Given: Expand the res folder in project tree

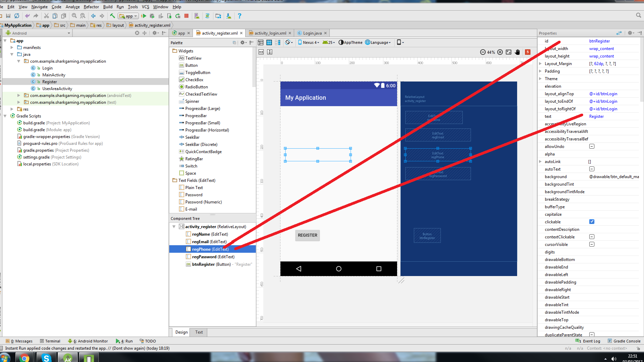Looking at the screenshot, I should 12,109.
